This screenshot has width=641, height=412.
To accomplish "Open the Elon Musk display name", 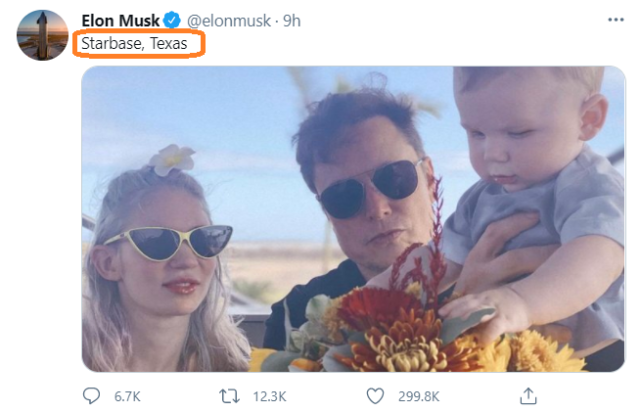I will (120, 20).
